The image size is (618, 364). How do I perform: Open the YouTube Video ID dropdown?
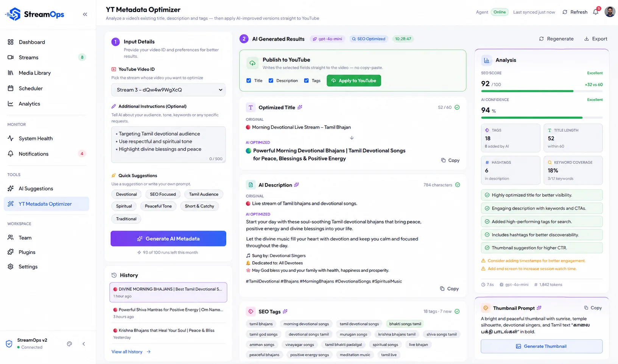(168, 90)
